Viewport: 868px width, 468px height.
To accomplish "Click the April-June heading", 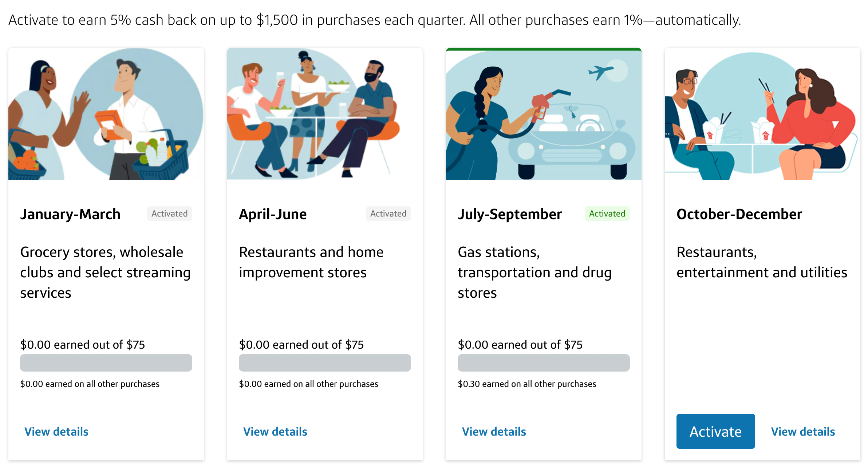I will 273,214.
